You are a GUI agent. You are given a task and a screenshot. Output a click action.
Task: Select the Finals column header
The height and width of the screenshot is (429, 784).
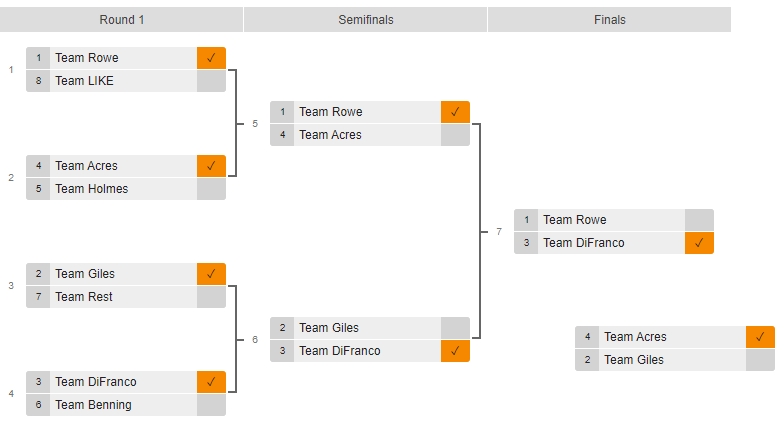(610, 20)
